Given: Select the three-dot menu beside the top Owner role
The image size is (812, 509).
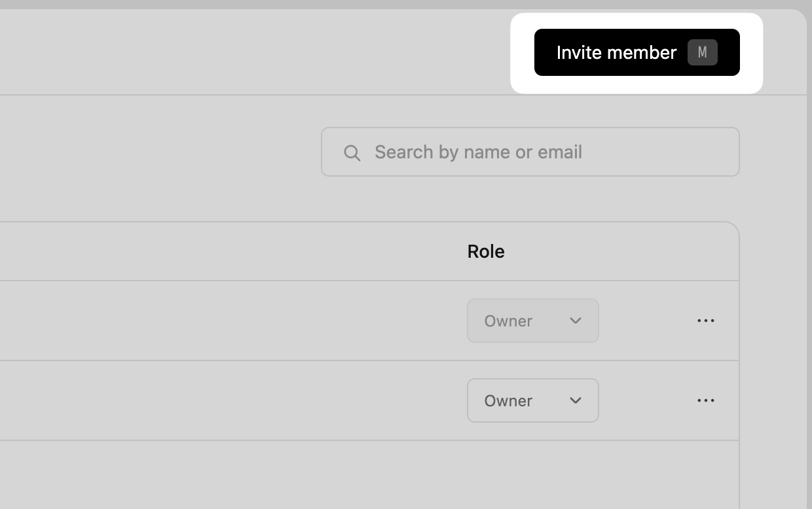Looking at the screenshot, I should [706, 321].
